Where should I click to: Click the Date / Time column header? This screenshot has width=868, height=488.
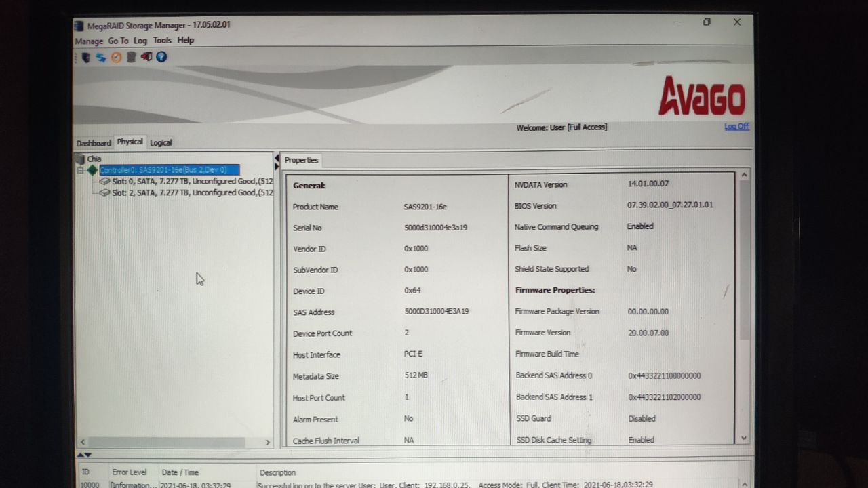click(180, 472)
